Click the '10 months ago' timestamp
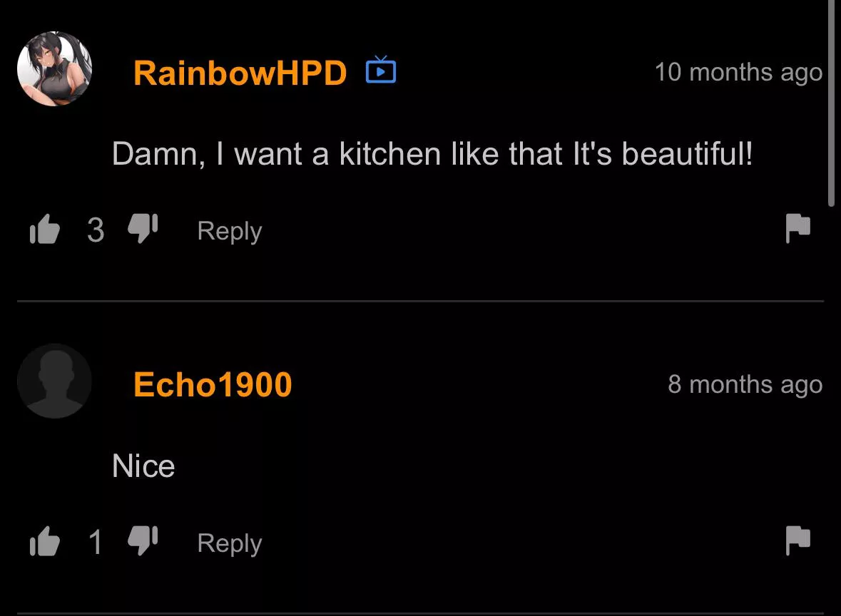 (738, 72)
